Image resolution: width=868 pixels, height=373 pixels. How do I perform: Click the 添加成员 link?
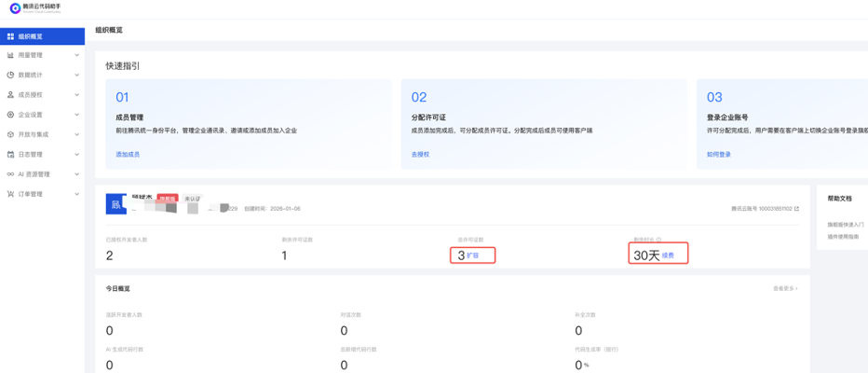tap(128, 154)
